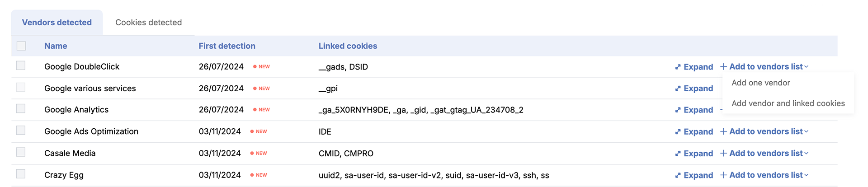Click the expand icon for Crazy Egg
Viewport: 868px width, 187px height.
click(678, 175)
